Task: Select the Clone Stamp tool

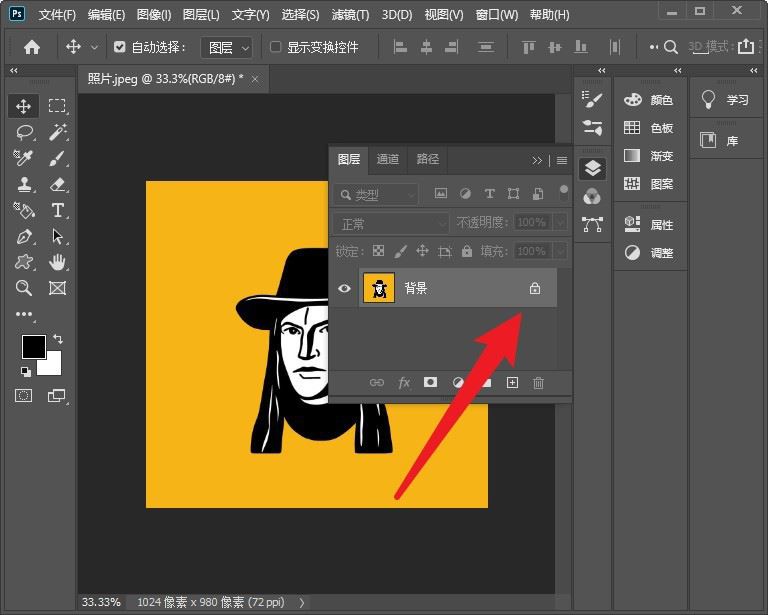Action: [24, 185]
